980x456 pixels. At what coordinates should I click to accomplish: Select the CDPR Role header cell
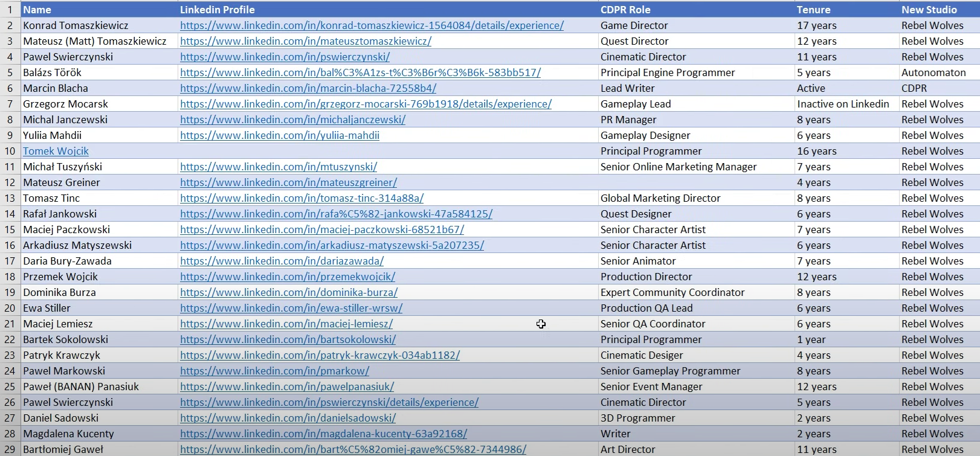(696, 10)
